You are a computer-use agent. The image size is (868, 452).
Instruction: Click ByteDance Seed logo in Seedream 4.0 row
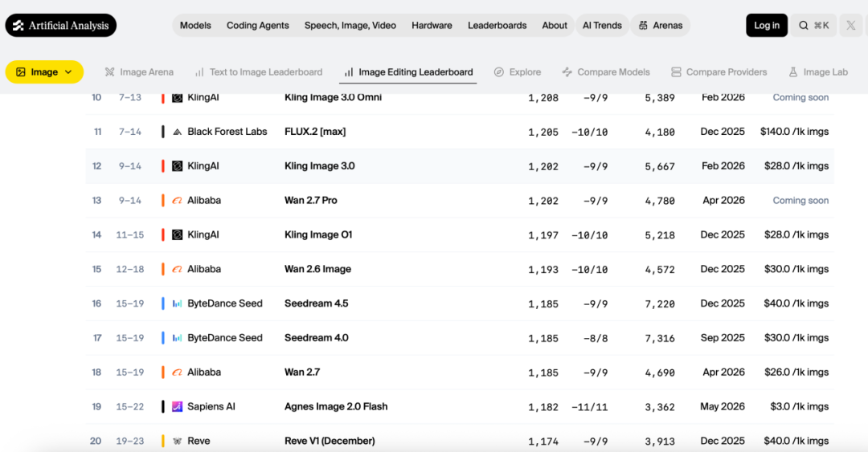coord(177,338)
